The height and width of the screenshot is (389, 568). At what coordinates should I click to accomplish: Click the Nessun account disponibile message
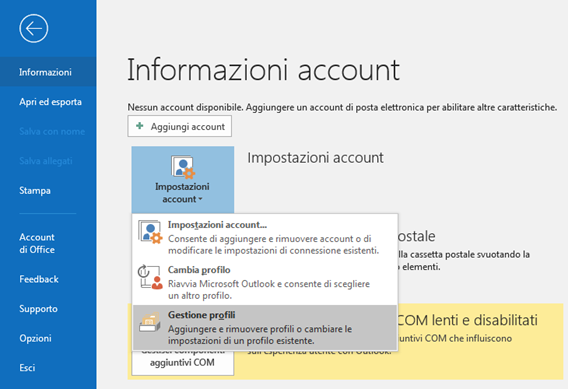(x=342, y=107)
